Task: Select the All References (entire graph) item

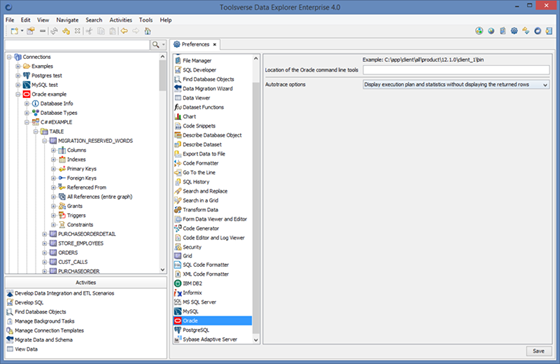Action: coord(100,196)
